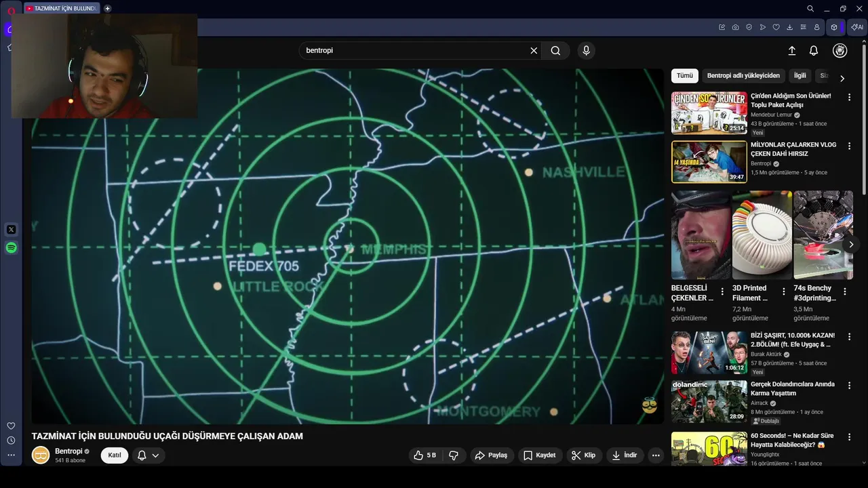This screenshot has height=488, width=868.
Task: Switch to the TAZMİNAT İÇİN BULUNDU browser tab
Action: [62, 9]
